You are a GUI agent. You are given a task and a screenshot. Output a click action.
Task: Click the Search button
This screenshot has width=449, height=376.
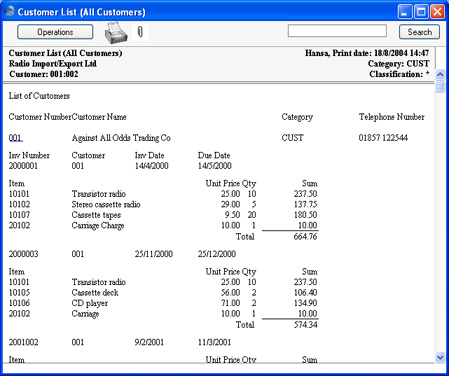click(x=419, y=32)
